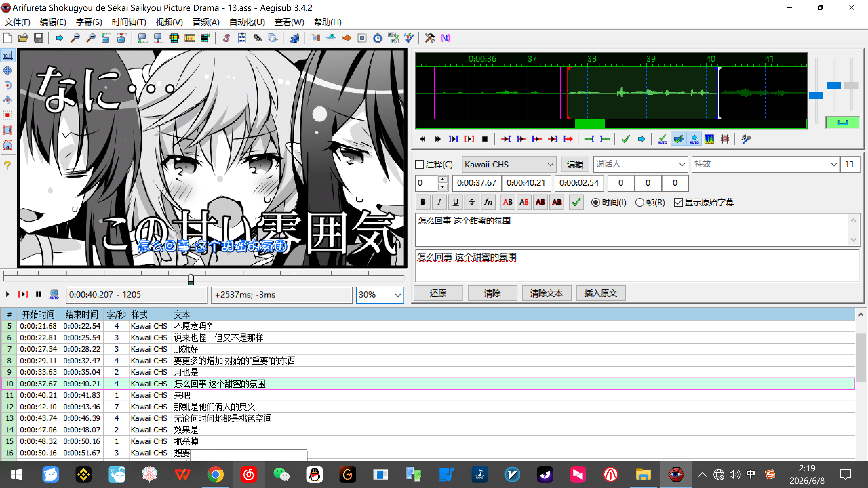Open the Spell Checker icon
This screenshot has height=488, width=868.
pos(409,38)
